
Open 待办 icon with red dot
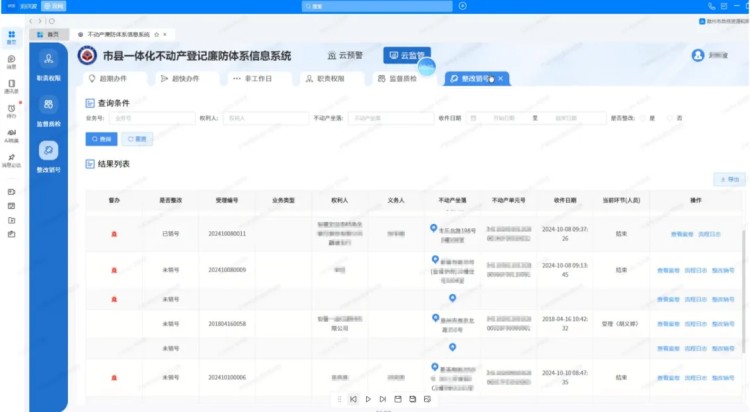11,110
